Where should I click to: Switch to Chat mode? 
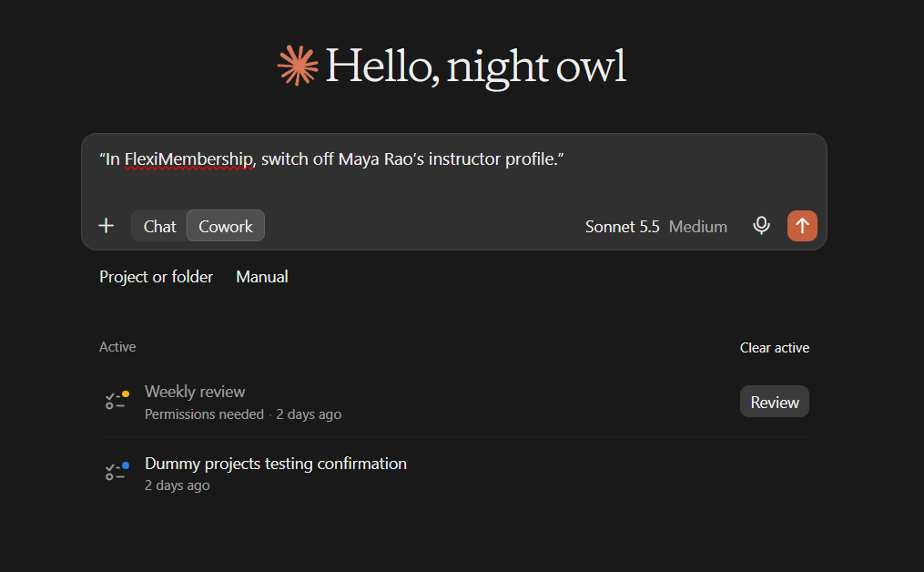coord(159,227)
